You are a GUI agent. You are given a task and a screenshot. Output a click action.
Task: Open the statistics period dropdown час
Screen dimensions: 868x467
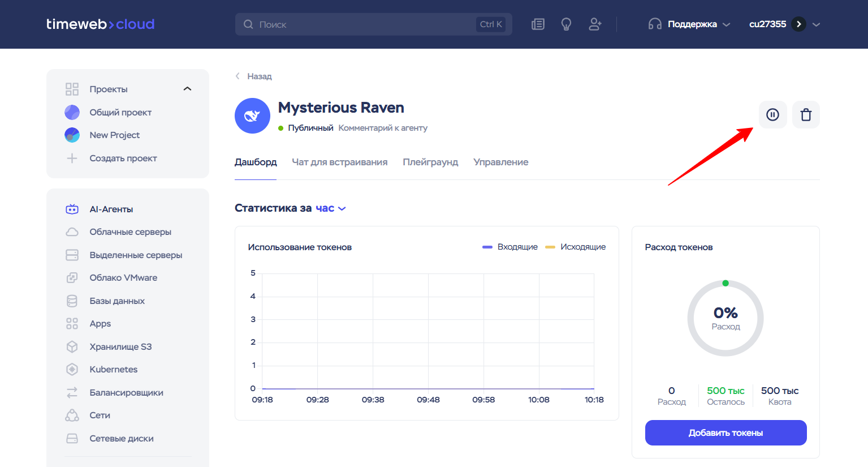coord(330,208)
